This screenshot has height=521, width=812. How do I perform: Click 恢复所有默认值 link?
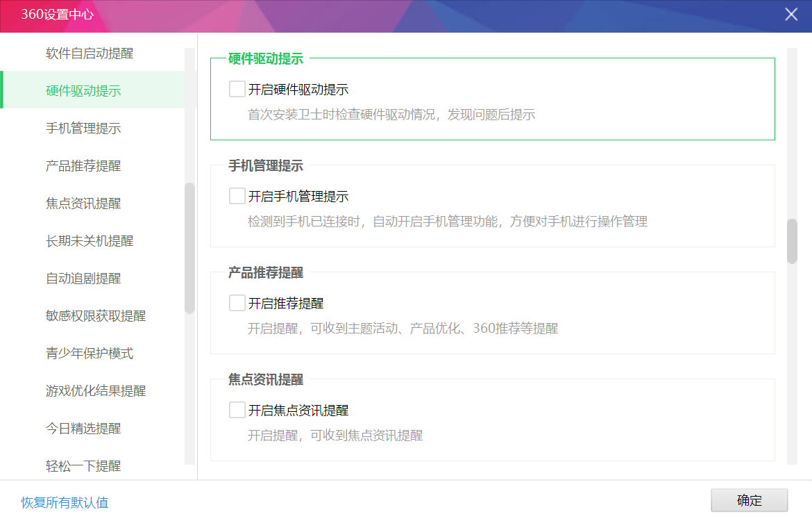click(65, 502)
